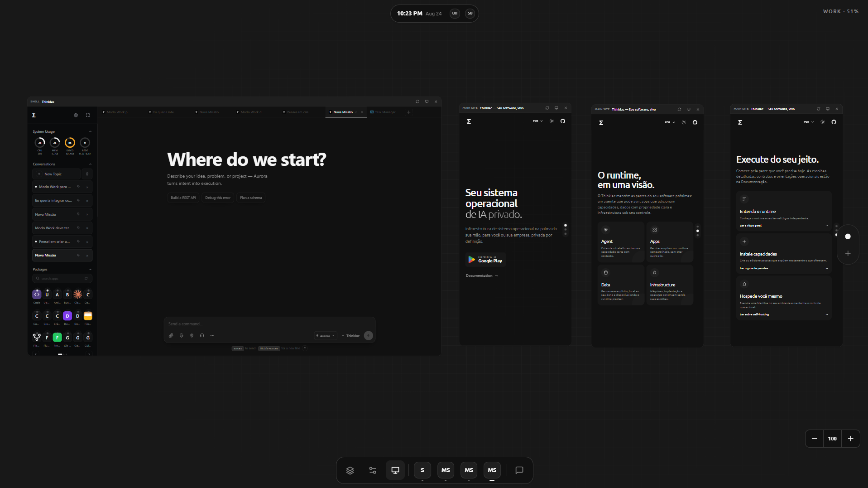The image size is (868, 488).
Task: Toggle fullscreen icon in shell sidebar
Action: 88,115
